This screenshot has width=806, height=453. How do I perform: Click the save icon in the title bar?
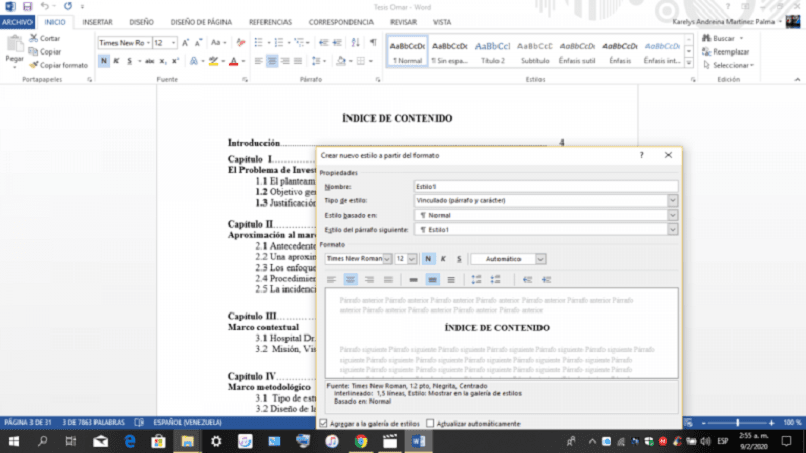click(27, 7)
